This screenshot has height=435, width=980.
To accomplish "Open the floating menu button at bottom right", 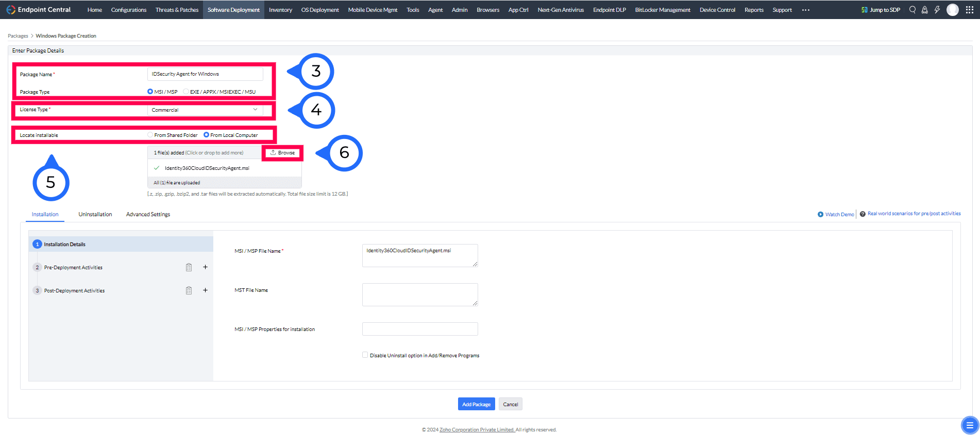I will coord(970,425).
